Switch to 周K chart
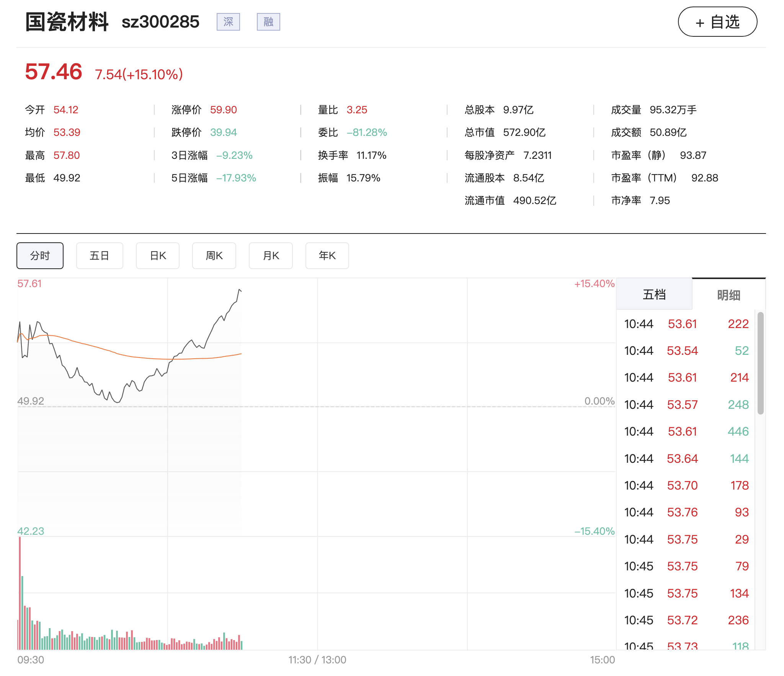The image size is (784, 676). point(214,256)
